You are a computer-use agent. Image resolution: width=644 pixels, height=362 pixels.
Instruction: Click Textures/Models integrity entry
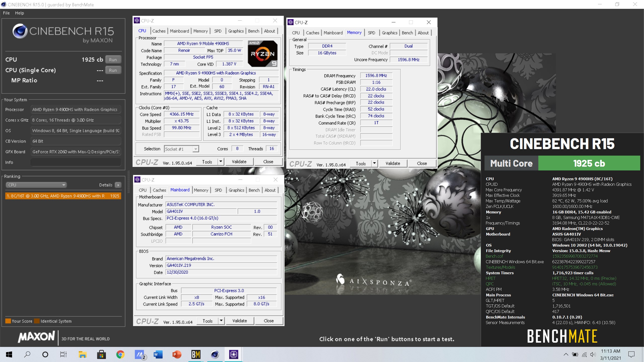tap(500, 267)
